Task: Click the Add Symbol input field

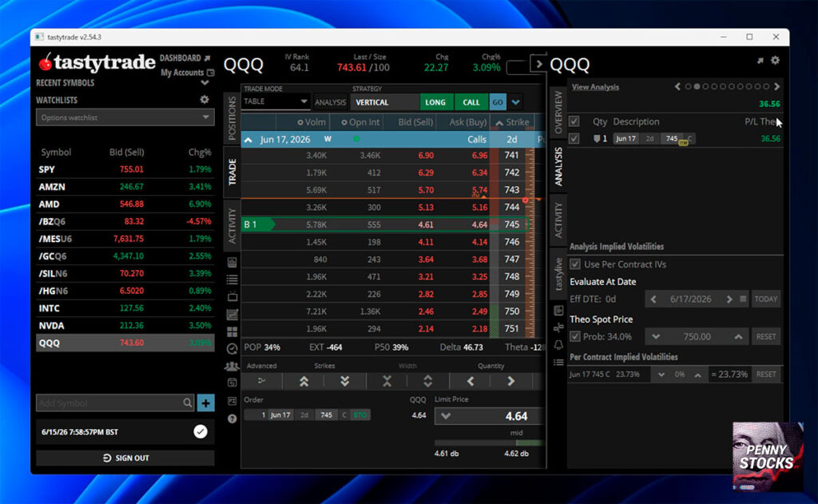Action: click(109, 403)
